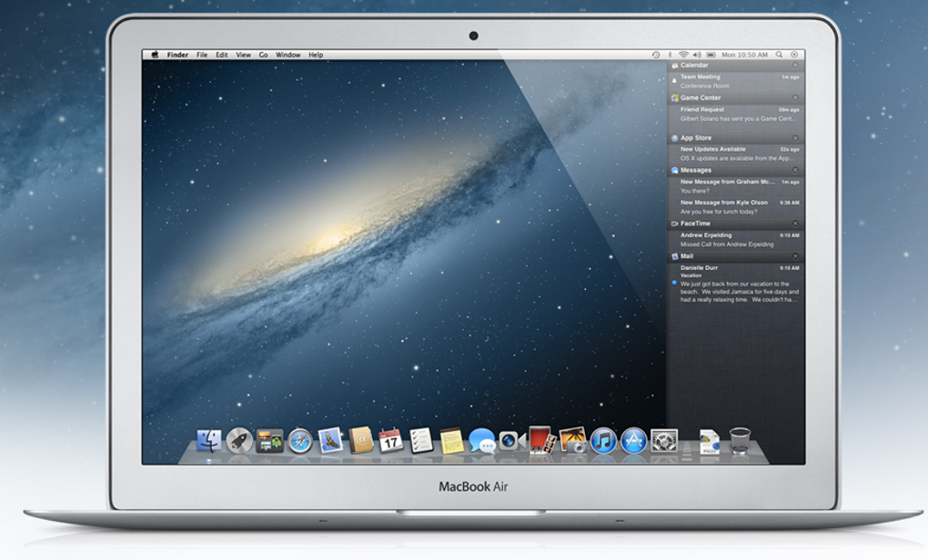This screenshot has width=928, height=560.
Task: Dismiss the Calendar notifications group
Action: [795, 65]
